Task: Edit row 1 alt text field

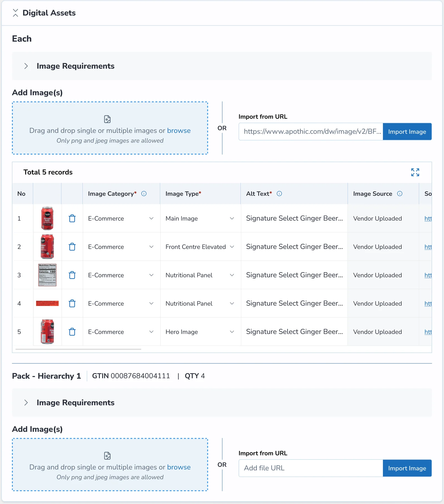Action: click(294, 219)
